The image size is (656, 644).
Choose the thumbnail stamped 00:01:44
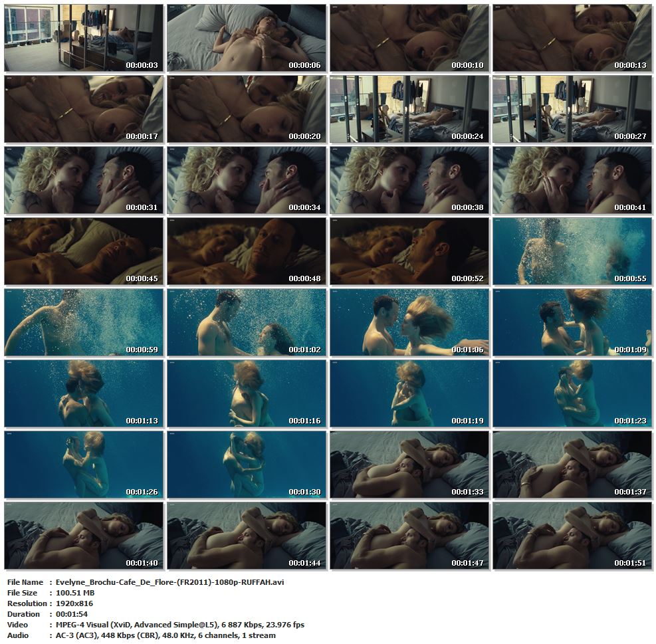click(247, 536)
